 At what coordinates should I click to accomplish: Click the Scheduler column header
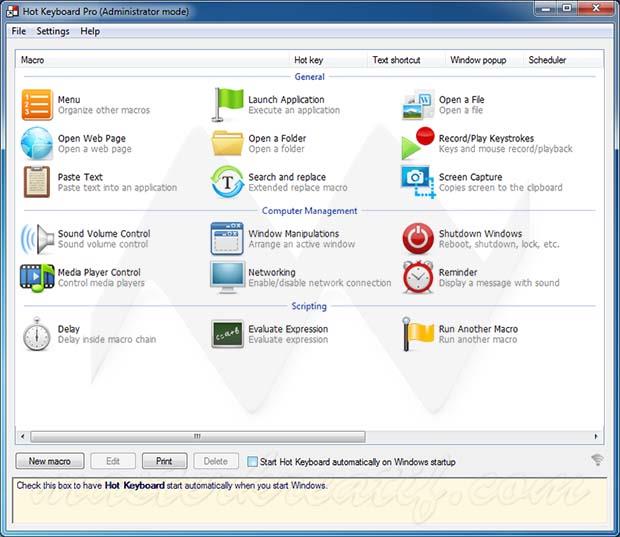pyautogui.click(x=563, y=60)
